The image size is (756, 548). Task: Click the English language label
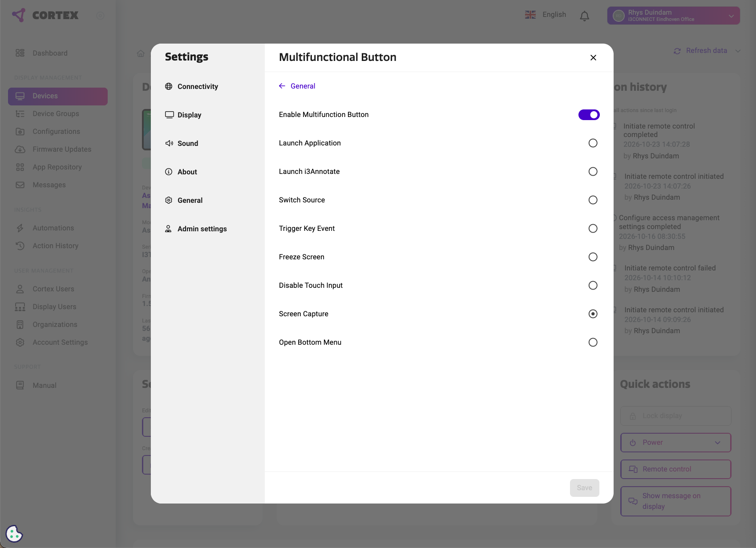554,15
